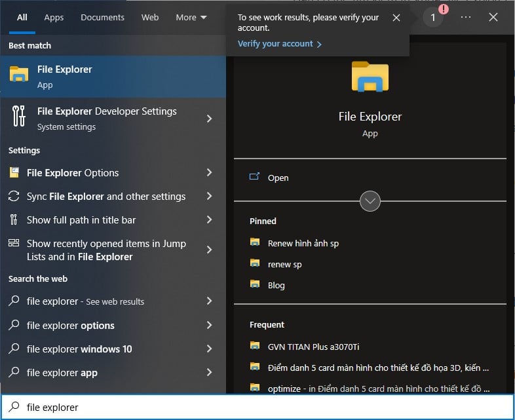This screenshot has width=515, height=420.
Task: Open the More filter dropdown
Action: tap(191, 18)
